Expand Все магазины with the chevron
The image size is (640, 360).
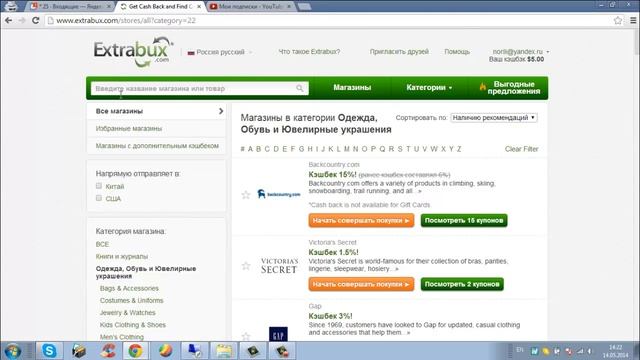tap(221, 111)
